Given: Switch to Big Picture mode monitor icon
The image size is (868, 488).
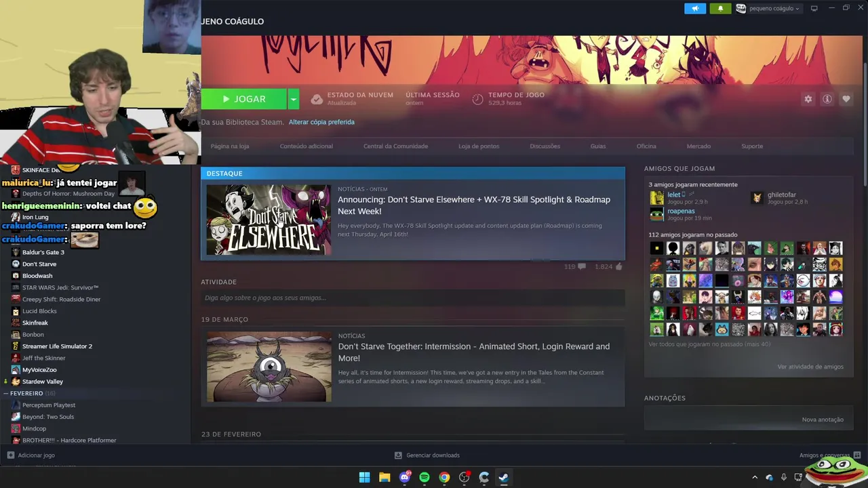Looking at the screenshot, I should [814, 8].
